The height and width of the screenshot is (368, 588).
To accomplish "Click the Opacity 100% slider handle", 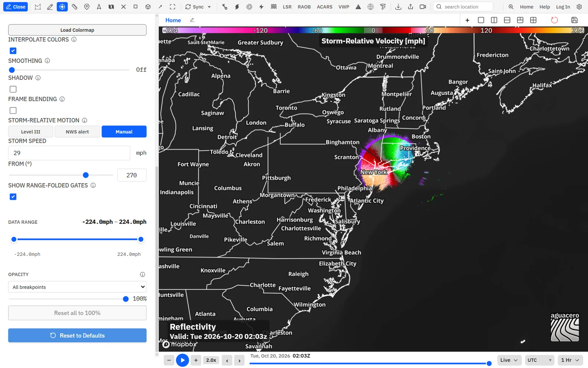I will (x=126, y=299).
